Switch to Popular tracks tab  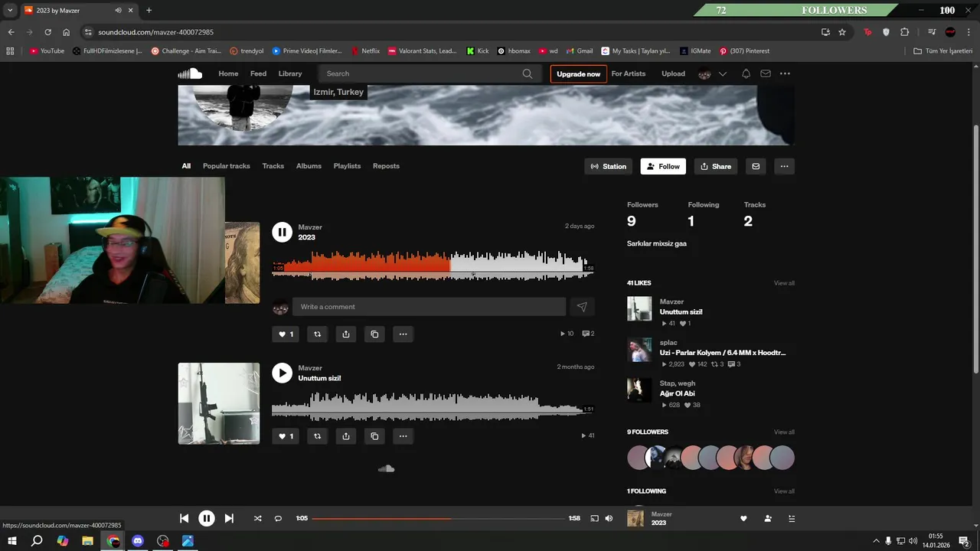tap(227, 166)
